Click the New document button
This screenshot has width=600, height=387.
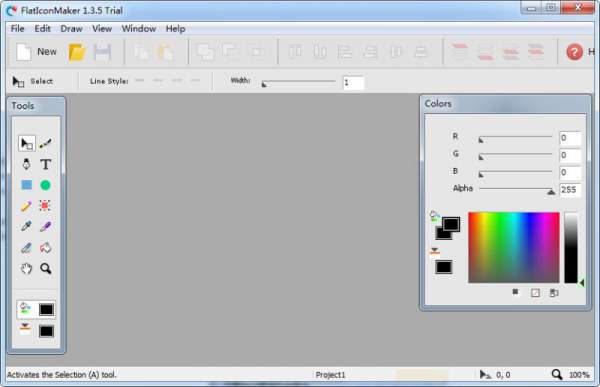coord(36,52)
